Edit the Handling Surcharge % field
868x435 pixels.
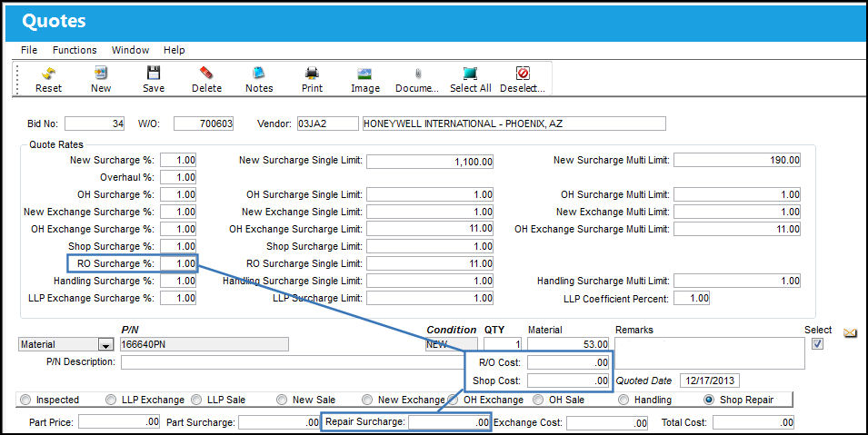point(178,281)
